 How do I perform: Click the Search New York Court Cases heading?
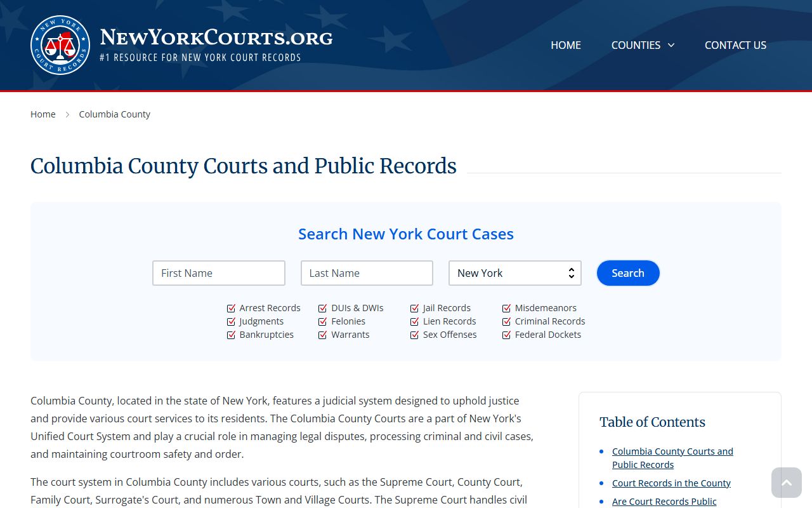click(x=406, y=234)
